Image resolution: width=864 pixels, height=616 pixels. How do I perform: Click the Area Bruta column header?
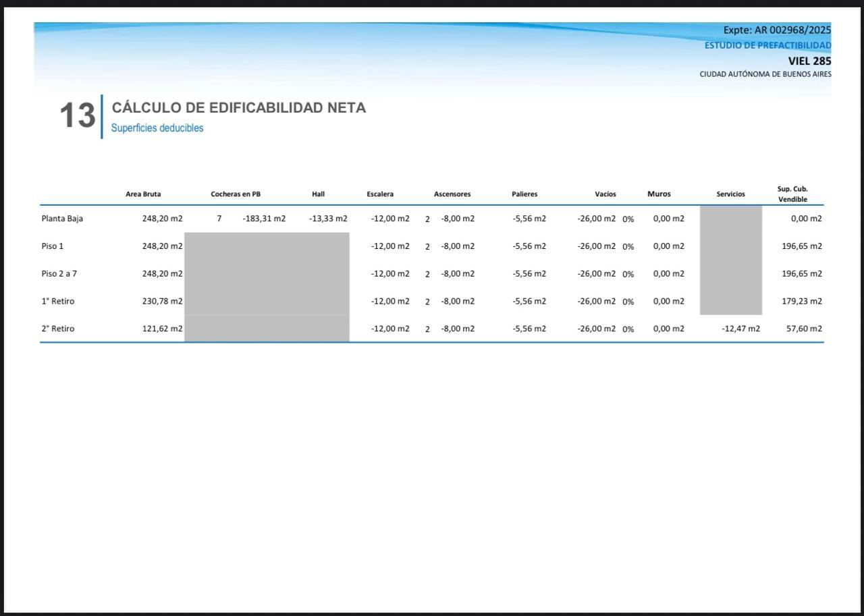[x=143, y=194]
